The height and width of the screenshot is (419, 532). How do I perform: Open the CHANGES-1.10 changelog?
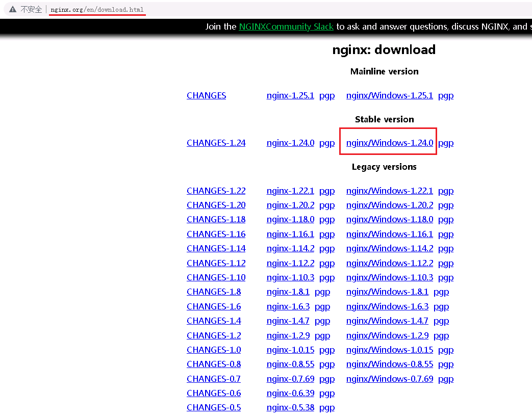pyautogui.click(x=216, y=277)
